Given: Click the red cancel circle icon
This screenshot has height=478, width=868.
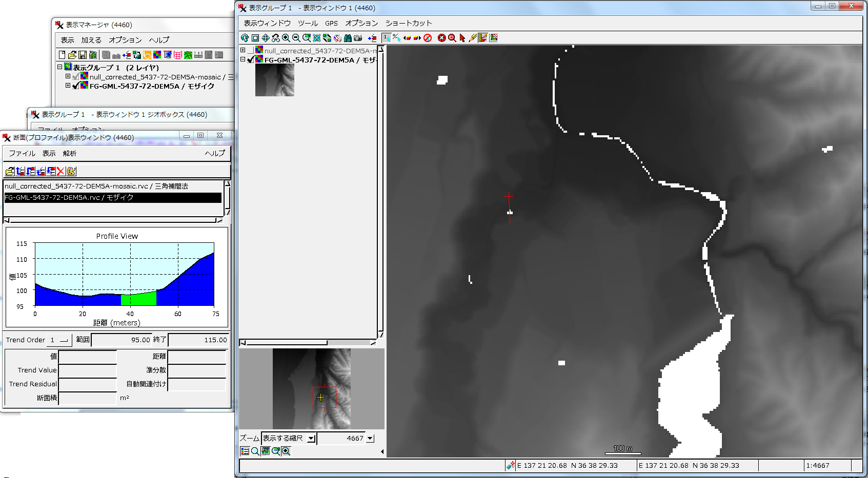Looking at the screenshot, I should 428,38.
